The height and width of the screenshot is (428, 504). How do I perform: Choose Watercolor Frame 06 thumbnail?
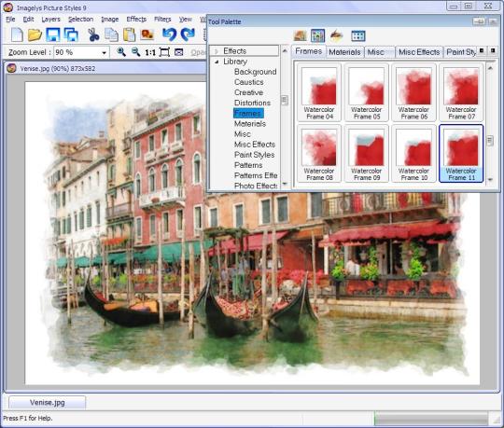[414, 92]
